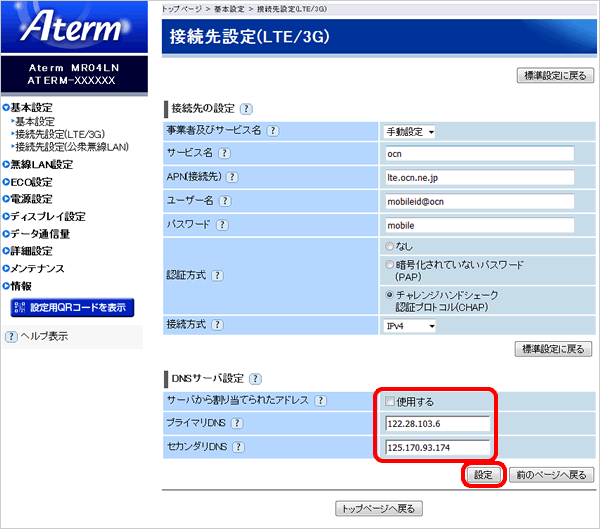Image resolution: width=600 pixels, height=529 pixels.
Task: Click help icon next to サービス名
Action: click(x=224, y=154)
